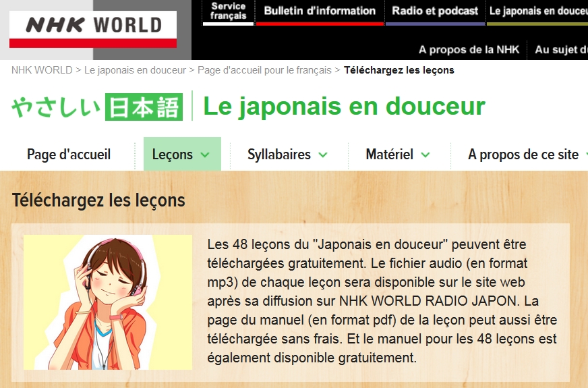The image size is (588, 388).
Task: Open Bulletin d'information section
Action: point(320,11)
